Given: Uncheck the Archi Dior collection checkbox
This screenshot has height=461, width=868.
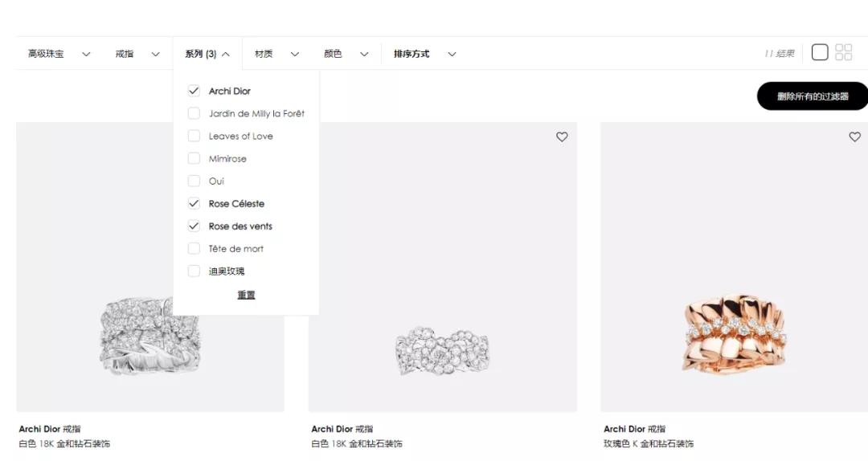Looking at the screenshot, I should [194, 91].
